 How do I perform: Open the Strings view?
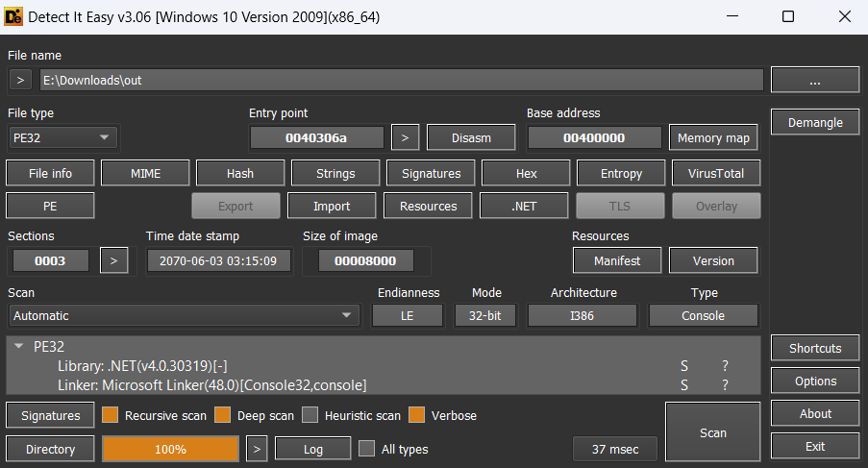(x=335, y=174)
